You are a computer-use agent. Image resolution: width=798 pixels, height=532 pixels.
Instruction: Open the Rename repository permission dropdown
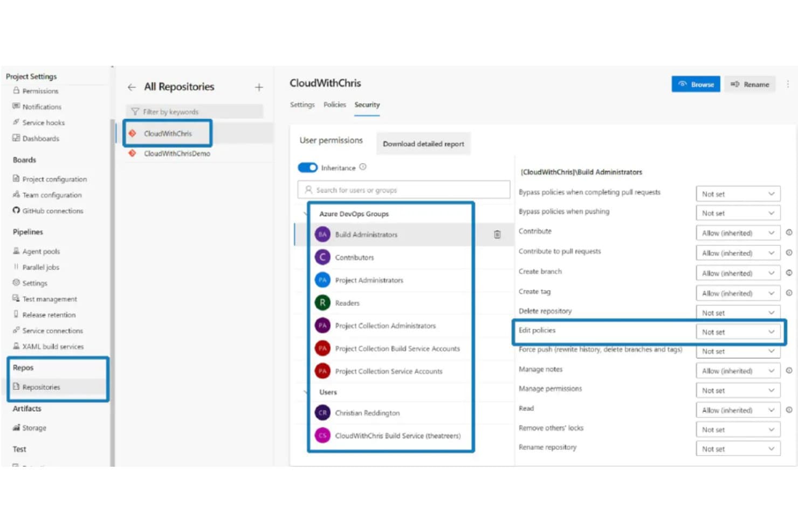(x=738, y=449)
